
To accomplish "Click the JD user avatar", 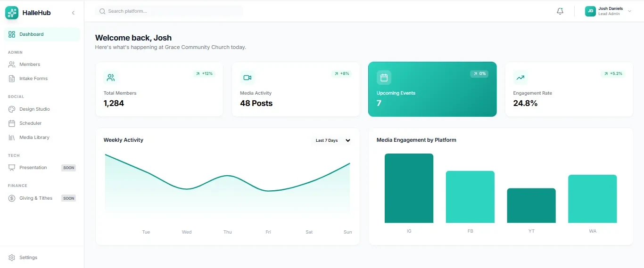I will [x=590, y=11].
